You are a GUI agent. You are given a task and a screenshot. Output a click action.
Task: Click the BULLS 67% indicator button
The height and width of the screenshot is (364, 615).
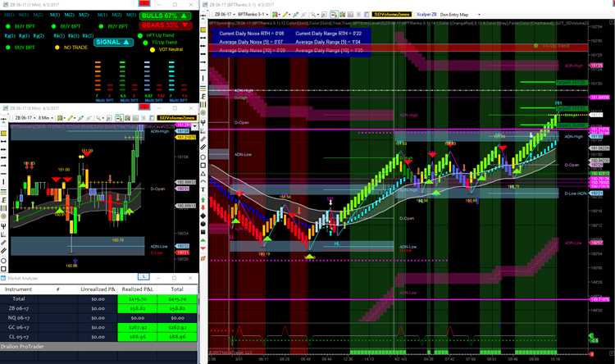(x=165, y=16)
